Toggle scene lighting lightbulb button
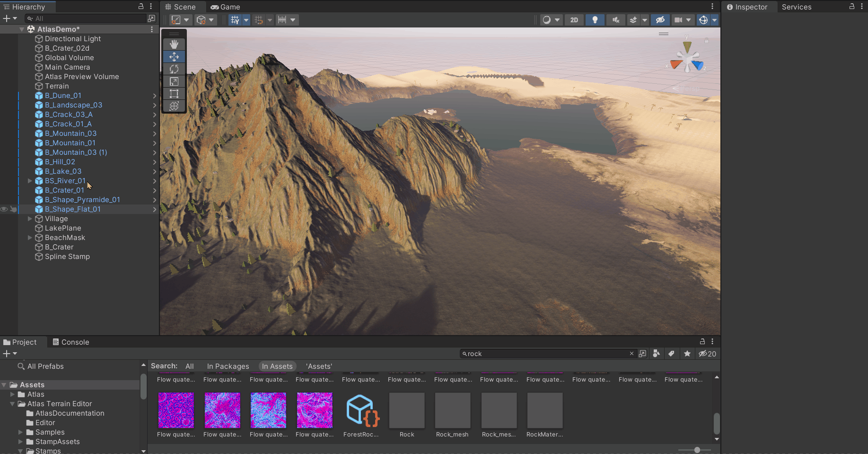 tap(595, 20)
